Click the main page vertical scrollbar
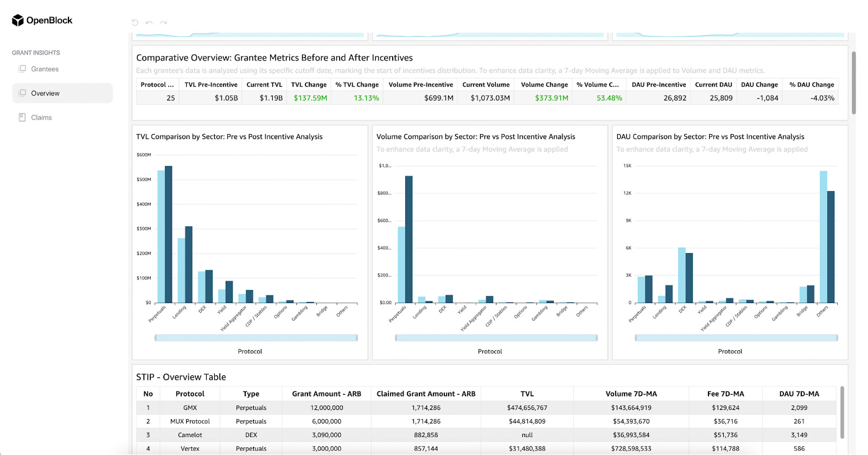Screen dimensions: 868x455 [x=854, y=83]
